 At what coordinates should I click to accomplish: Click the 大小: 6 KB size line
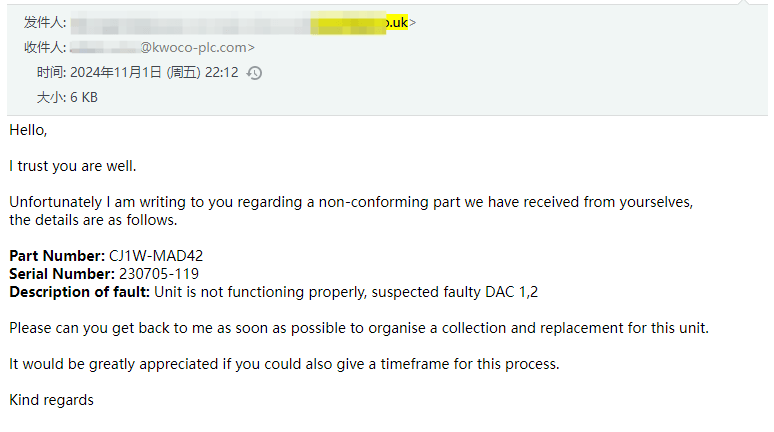pos(67,97)
